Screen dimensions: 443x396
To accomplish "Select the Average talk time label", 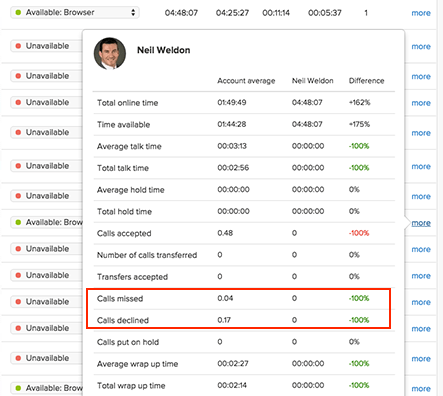I will click(129, 146).
